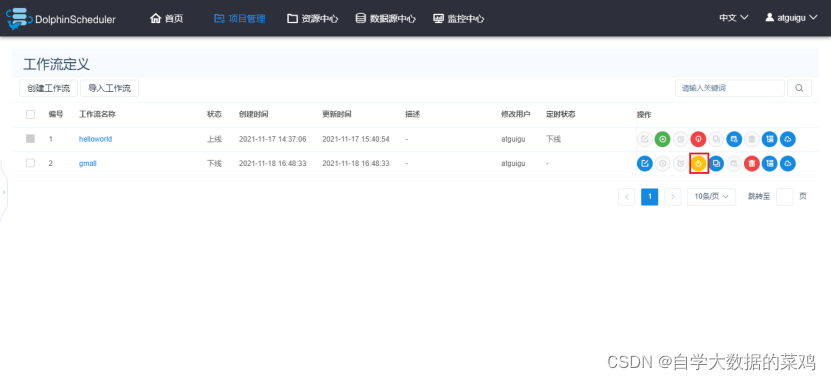Click the next page arrow
831x380 pixels.
coord(673,197)
